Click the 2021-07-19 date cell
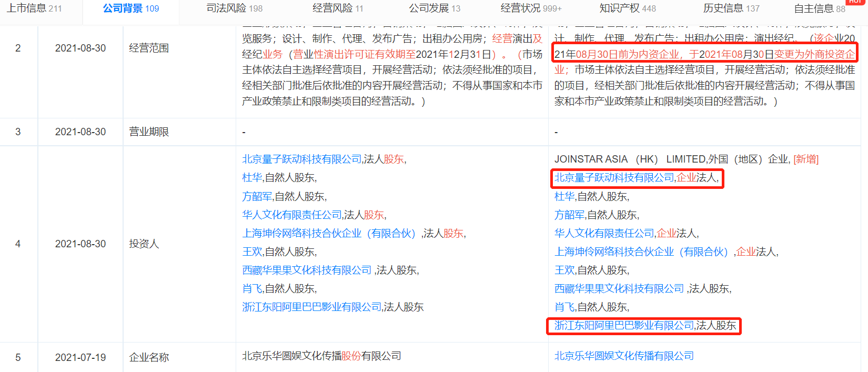Image resolution: width=868 pixels, height=372 pixels. 80,358
